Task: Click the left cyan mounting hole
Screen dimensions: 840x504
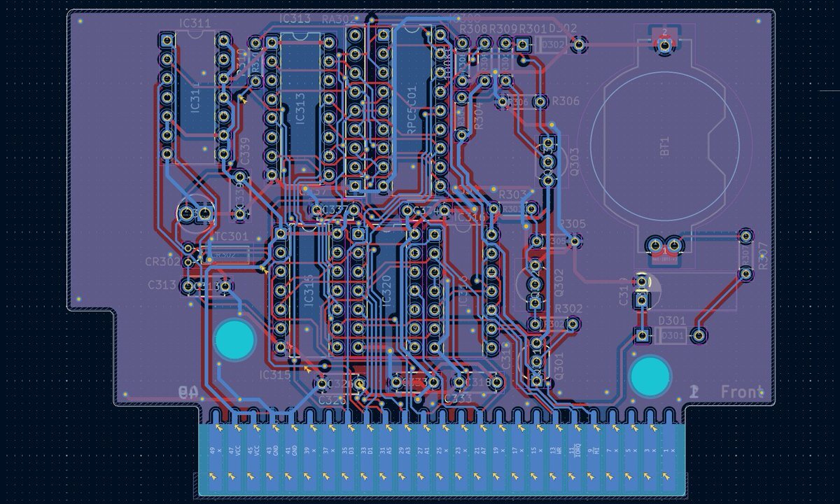Action: tap(234, 339)
